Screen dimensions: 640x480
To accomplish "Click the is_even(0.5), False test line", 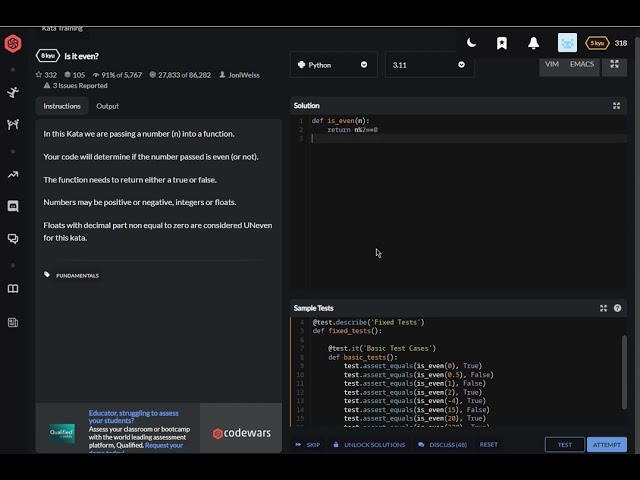I will (x=418, y=375).
